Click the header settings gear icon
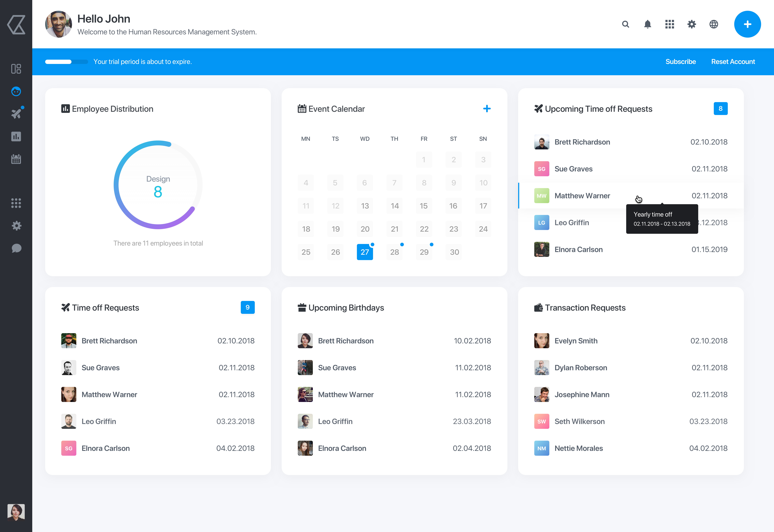The image size is (774, 532). [691, 24]
